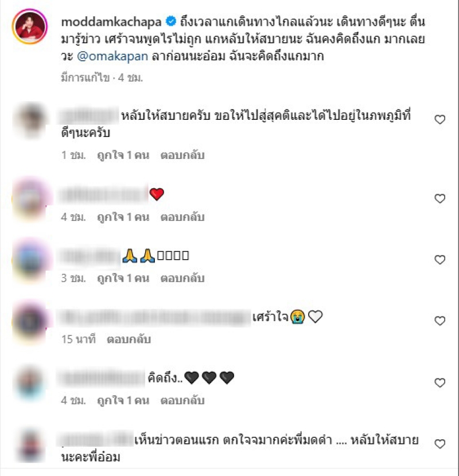
Task: Open the moddamkachapa username link
Action: coord(111,22)
